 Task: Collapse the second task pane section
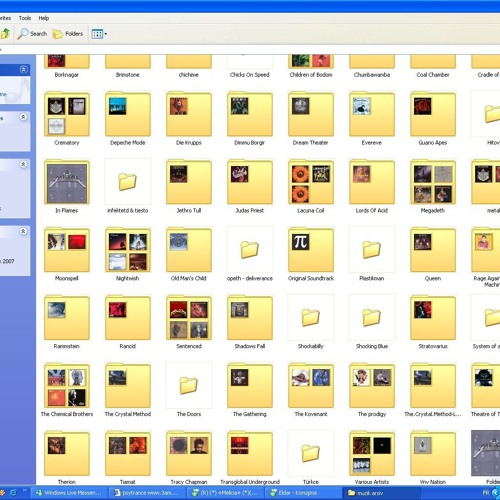tap(23, 117)
